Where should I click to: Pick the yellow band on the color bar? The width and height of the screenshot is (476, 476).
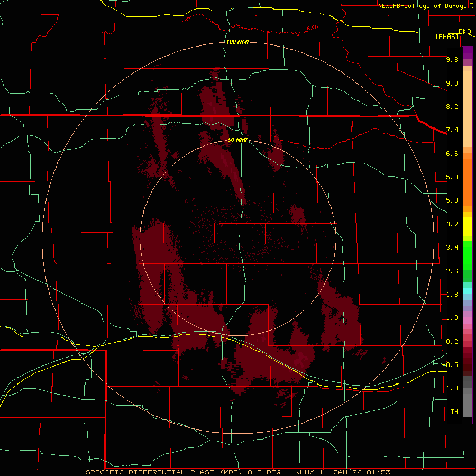(467, 226)
